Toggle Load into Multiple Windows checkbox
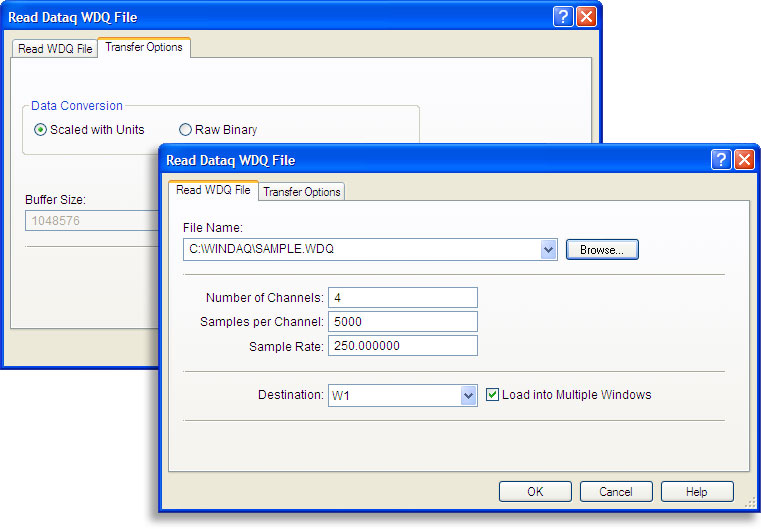 point(492,395)
